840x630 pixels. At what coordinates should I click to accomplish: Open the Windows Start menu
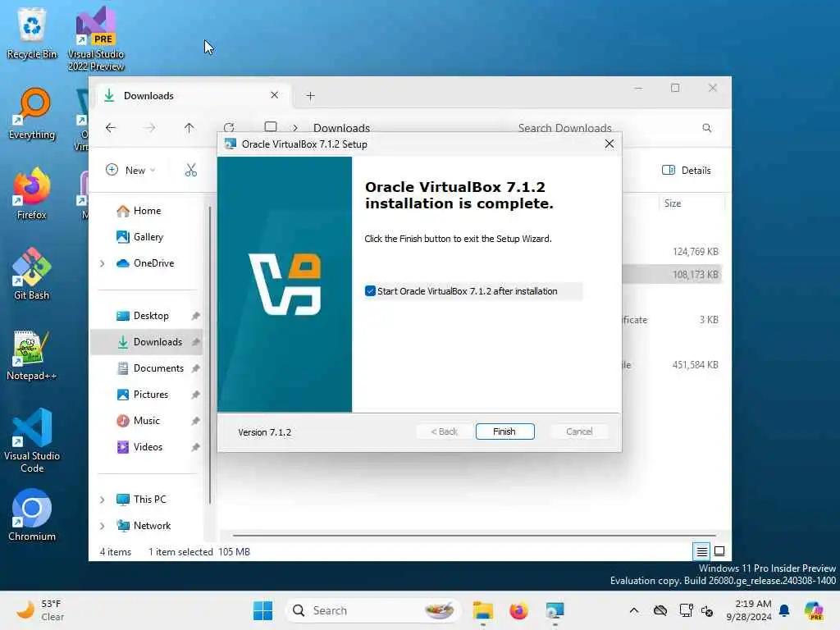click(262, 610)
